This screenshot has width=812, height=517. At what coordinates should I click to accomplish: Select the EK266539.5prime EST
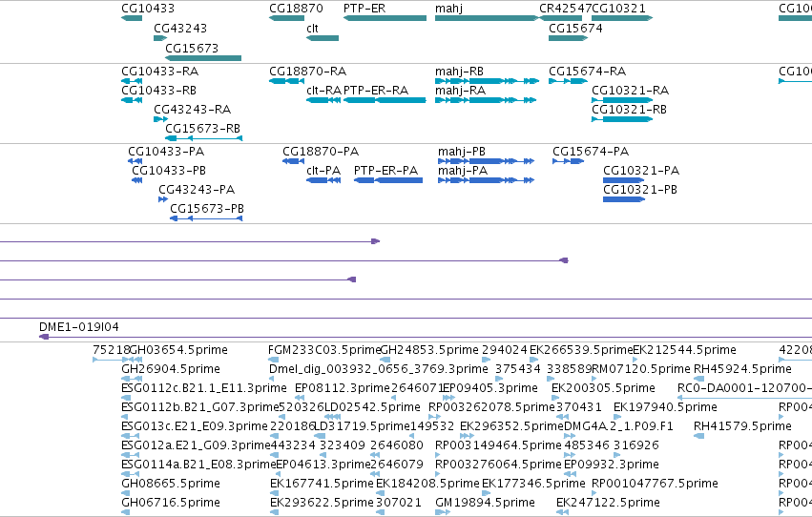(534, 360)
